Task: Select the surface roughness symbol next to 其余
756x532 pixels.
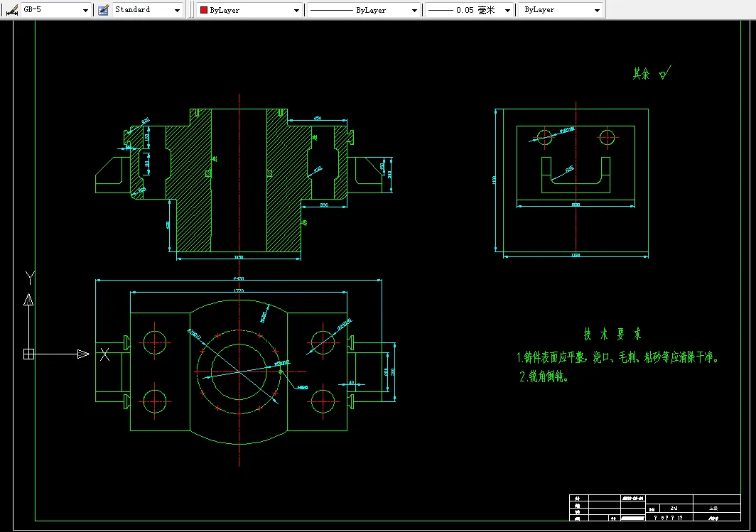Action: [x=665, y=72]
